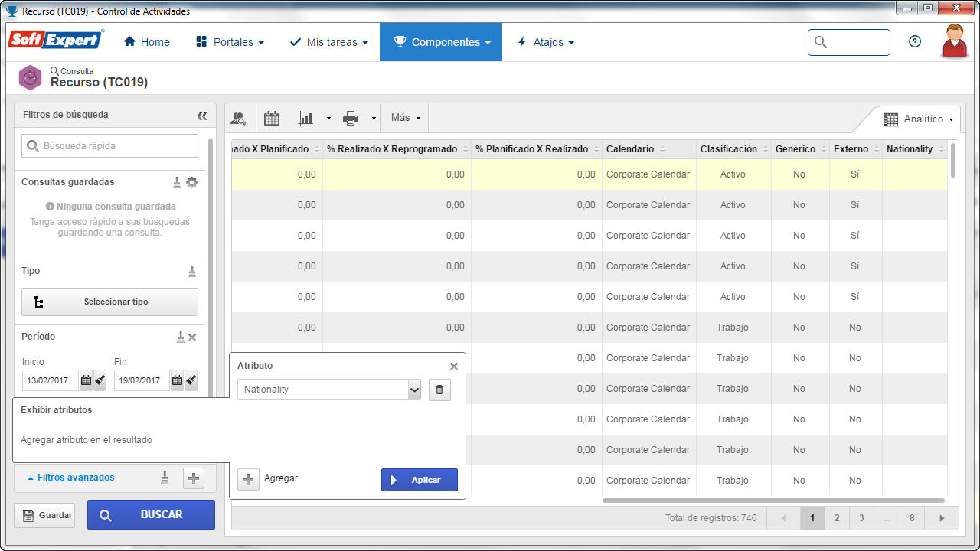
Task: Click the calendar icon in results toolbar
Action: [271, 118]
